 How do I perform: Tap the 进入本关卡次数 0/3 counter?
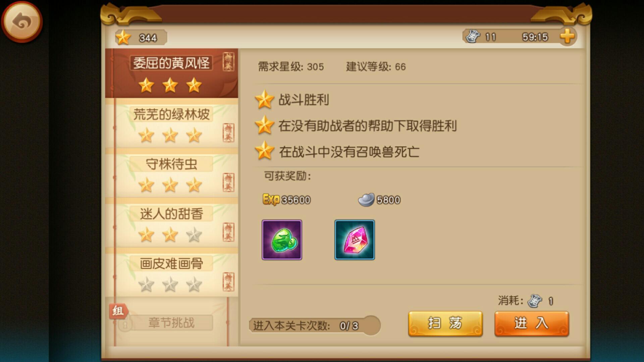click(315, 325)
